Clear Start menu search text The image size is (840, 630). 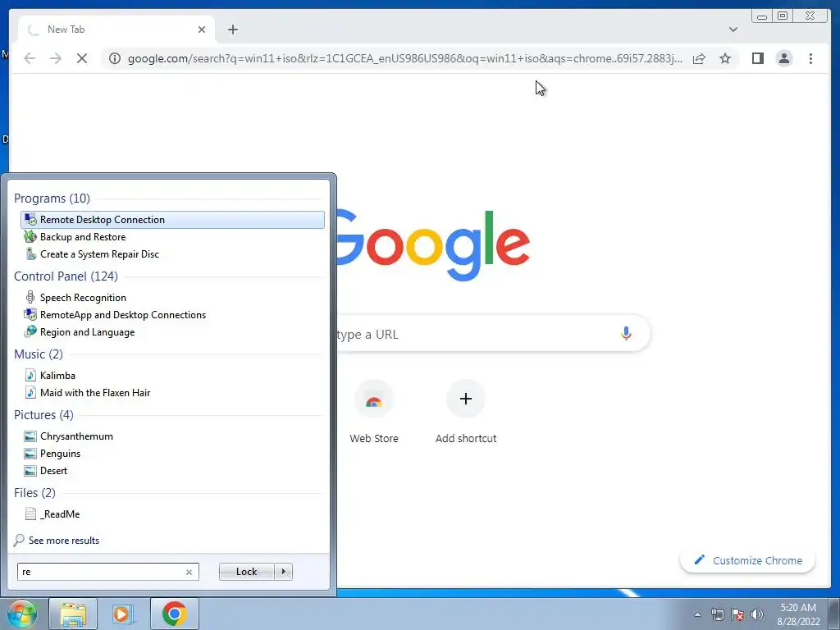click(x=189, y=572)
